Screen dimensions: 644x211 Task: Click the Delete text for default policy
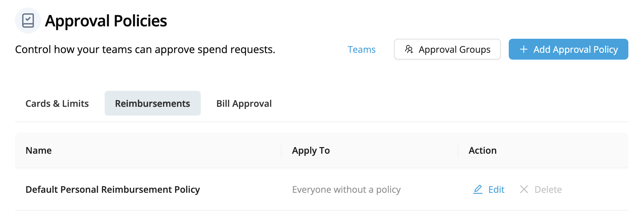(x=548, y=190)
